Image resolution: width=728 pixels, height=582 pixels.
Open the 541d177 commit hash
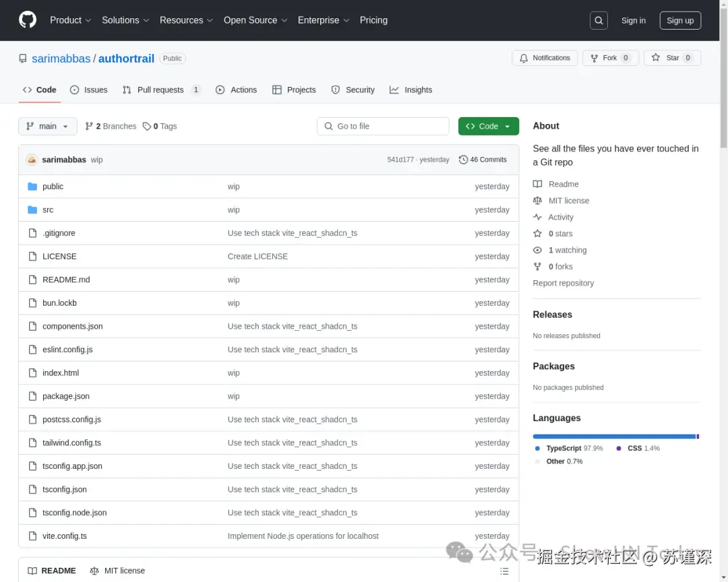pyautogui.click(x=400, y=160)
